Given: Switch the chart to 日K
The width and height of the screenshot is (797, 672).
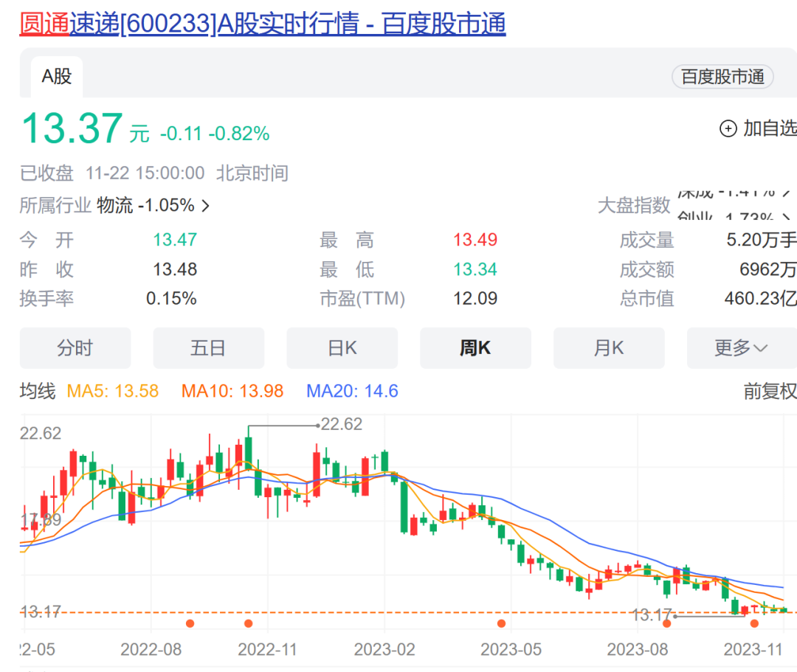Looking at the screenshot, I should 342,348.
